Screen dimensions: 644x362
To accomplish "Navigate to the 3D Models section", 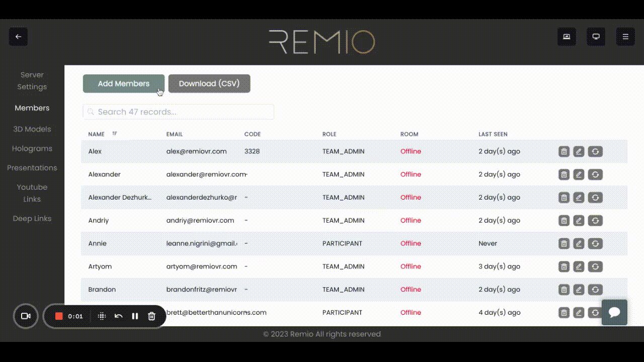I will (x=32, y=129).
